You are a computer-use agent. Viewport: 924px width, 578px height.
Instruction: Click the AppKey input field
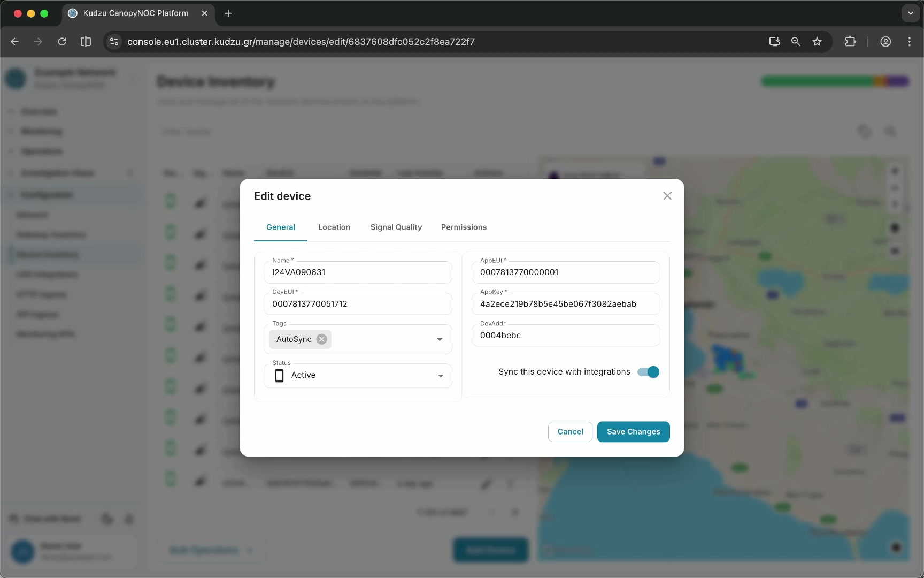point(565,304)
